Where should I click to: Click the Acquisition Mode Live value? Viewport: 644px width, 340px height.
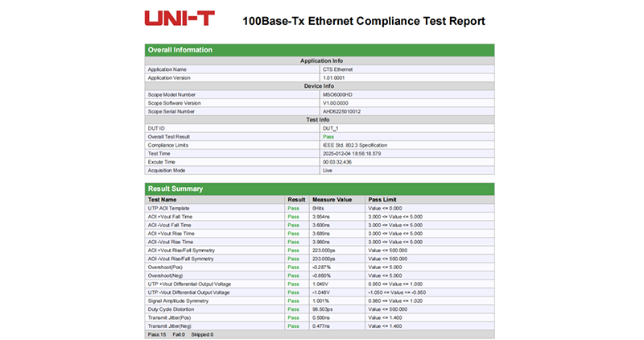pyautogui.click(x=328, y=171)
